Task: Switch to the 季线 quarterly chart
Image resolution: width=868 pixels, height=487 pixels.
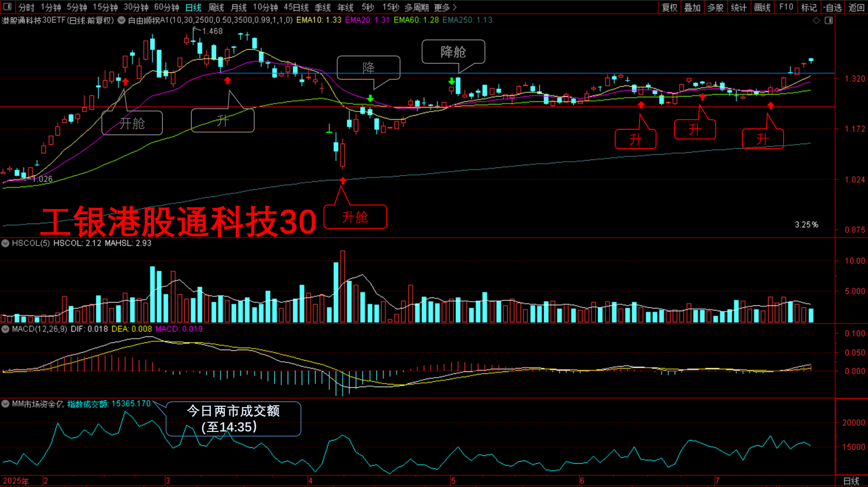Action: [323, 7]
